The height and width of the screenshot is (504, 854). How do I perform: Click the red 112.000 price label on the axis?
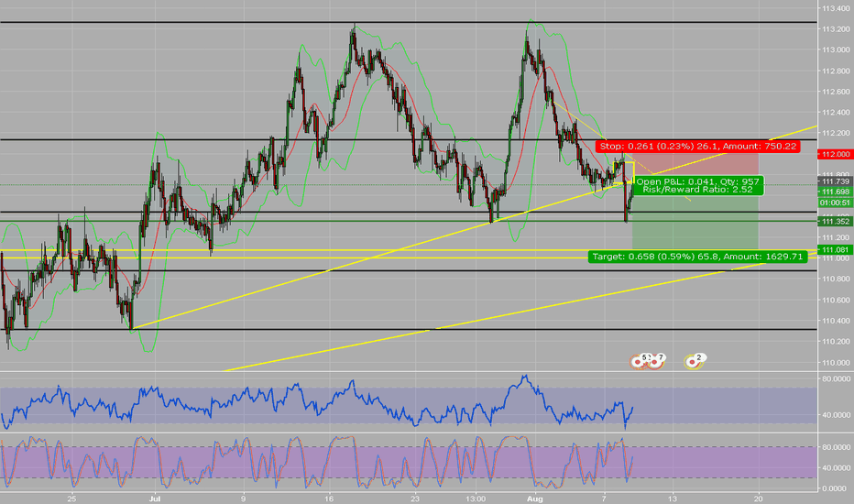coord(836,154)
